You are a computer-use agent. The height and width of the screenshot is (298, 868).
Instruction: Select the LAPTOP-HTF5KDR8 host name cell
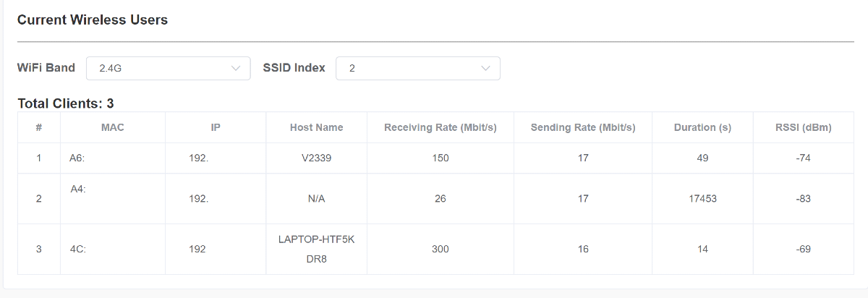click(316, 249)
